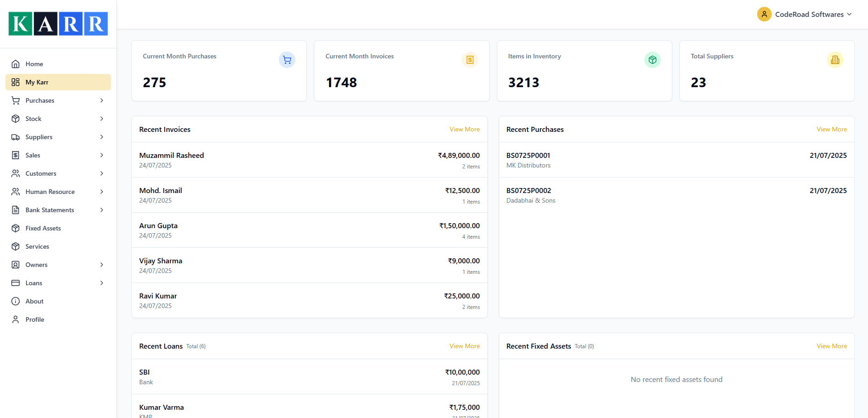This screenshot has height=418, width=868.
Task: Click the Fixed Assets box icon in sidebar
Action: click(x=16, y=228)
